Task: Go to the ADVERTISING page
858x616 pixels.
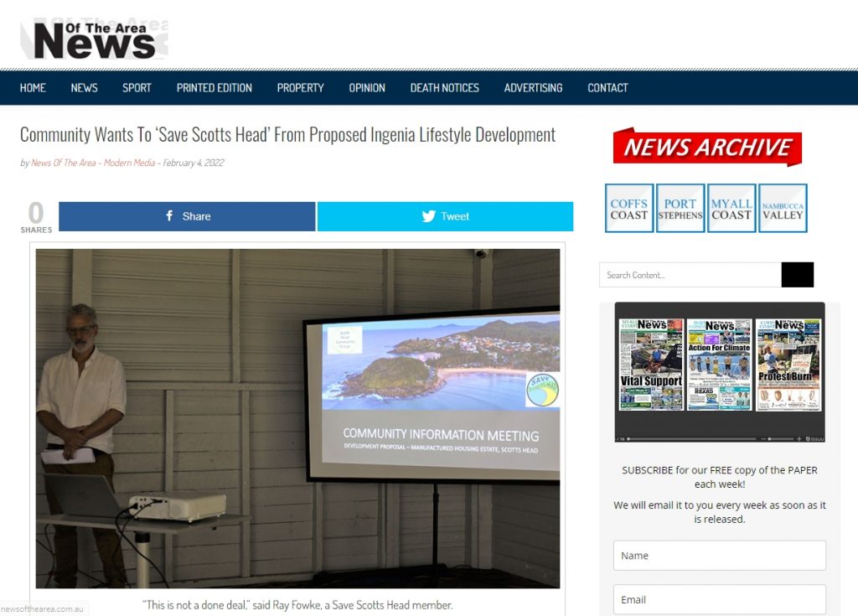Action: coord(534,88)
